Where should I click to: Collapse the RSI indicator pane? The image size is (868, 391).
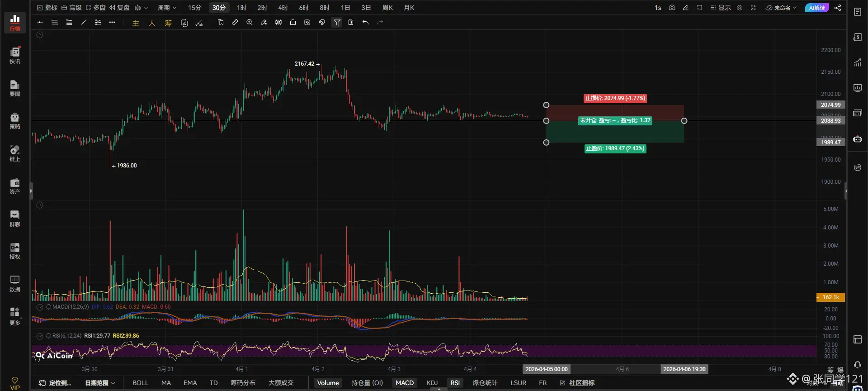point(40,336)
